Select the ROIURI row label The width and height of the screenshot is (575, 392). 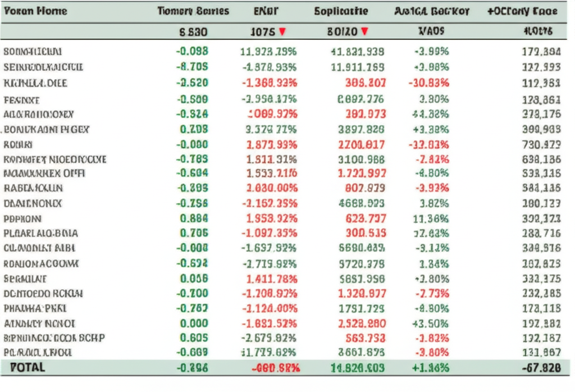pyautogui.click(x=19, y=144)
